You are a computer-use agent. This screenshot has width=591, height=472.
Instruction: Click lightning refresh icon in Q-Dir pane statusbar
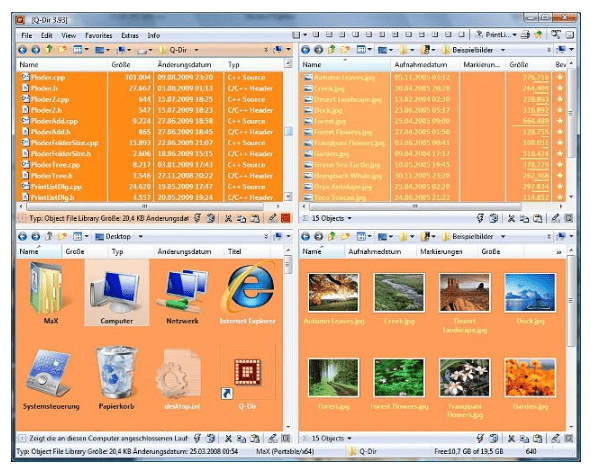(197, 218)
